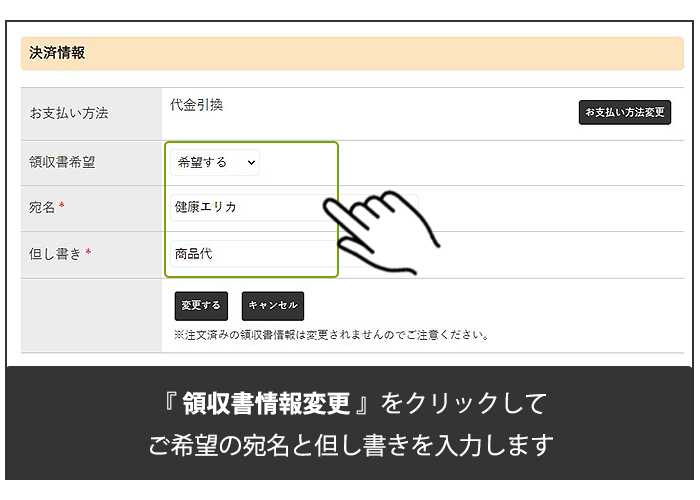Open the 領収書希望 dropdown
Viewport: 700px width, 500px height.
(215, 162)
